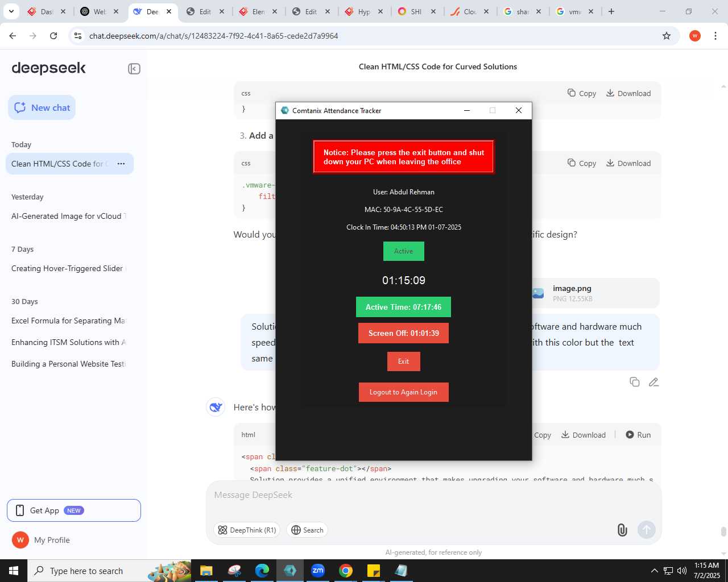
Task: Open My Profile menu
Action: coord(41,540)
